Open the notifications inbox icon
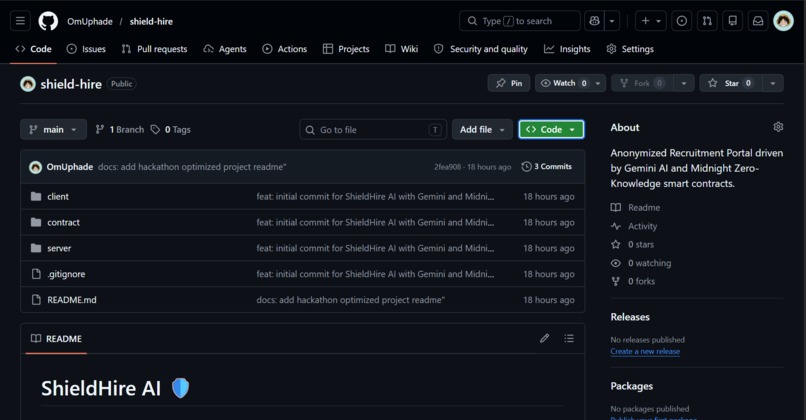Screen dimensions: 806x420 [758, 21]
